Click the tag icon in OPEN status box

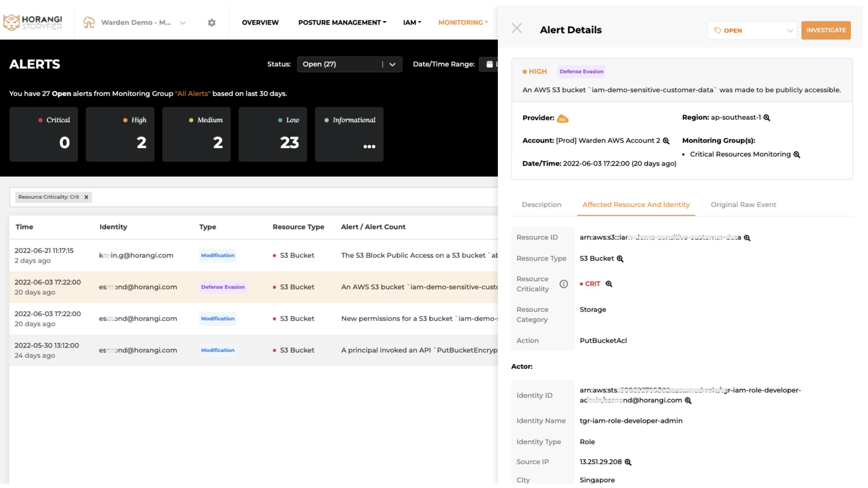click(x=717, y=30)
